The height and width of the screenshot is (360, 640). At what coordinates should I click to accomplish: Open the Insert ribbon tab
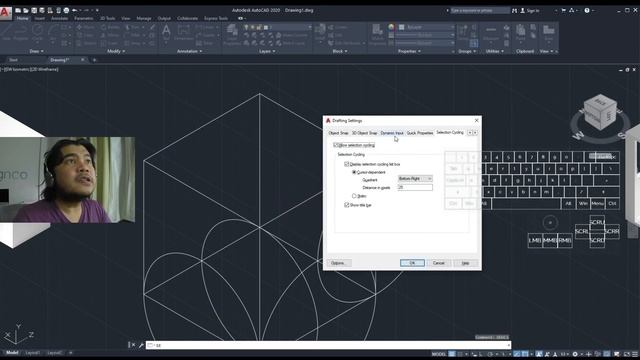[x=40, y=18]
